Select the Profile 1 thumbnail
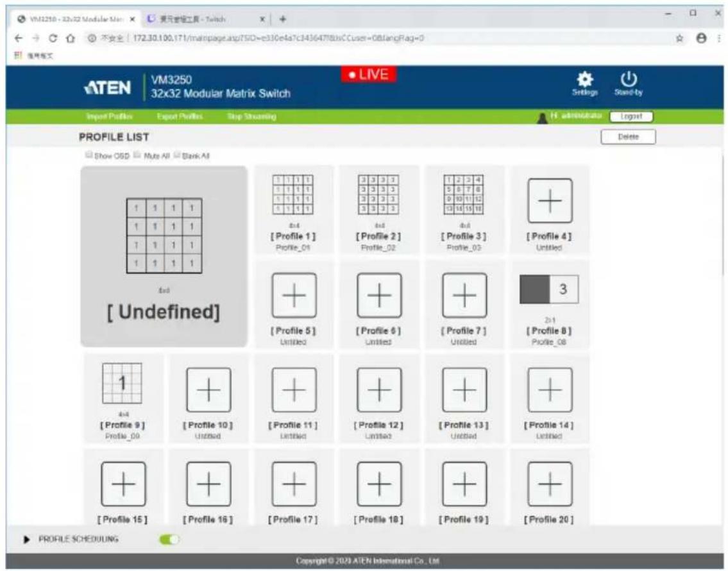This screenshot has height=571, width=728. point(293,195)
